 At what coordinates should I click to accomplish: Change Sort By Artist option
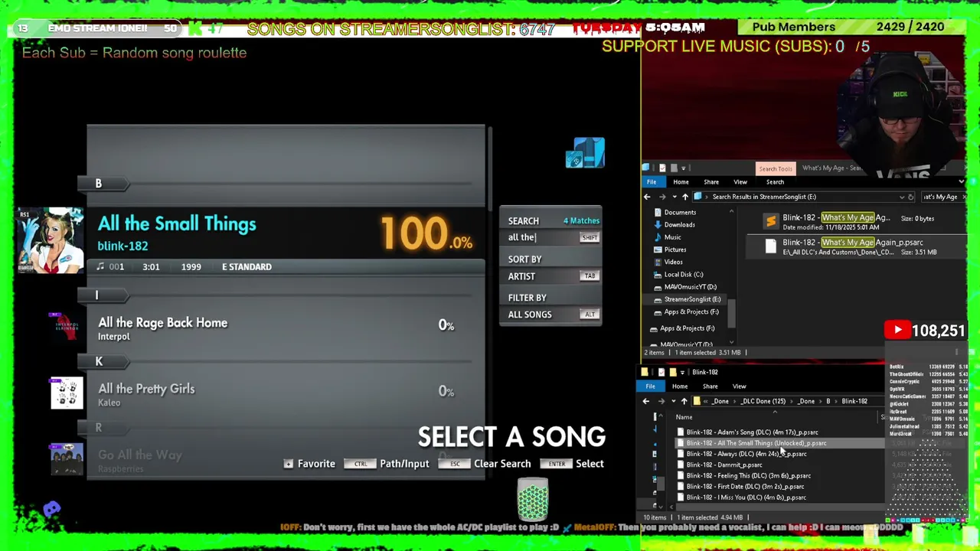click(x=550, y=276)
